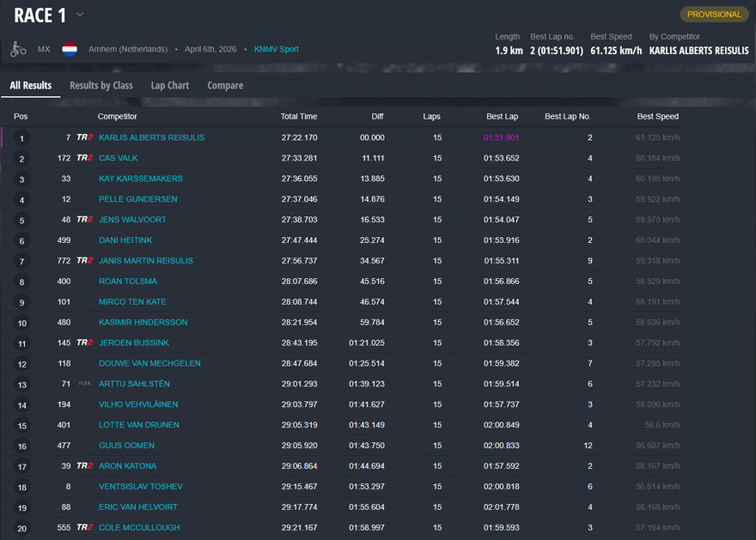Switch to the Results by Class tab
This screenshot has width=756, height=540.
[x=101, y=86]
